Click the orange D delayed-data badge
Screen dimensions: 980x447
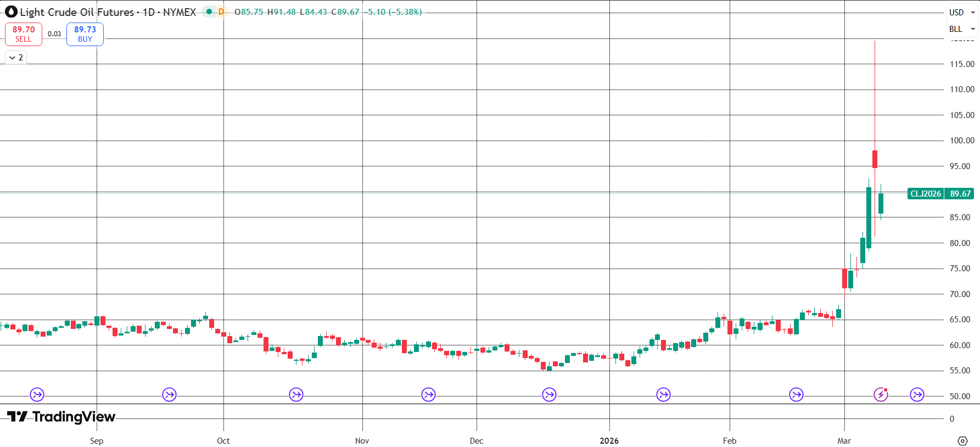pos(221,12)
